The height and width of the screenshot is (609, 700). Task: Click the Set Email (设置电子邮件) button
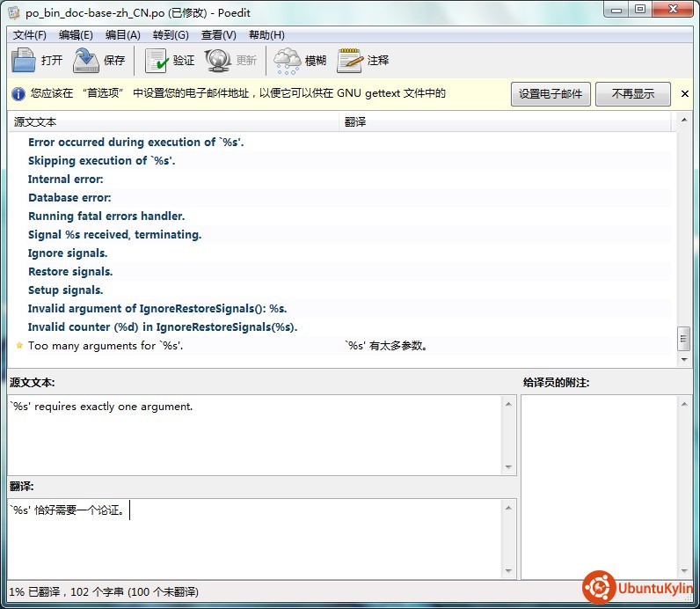tap(551, 94)
